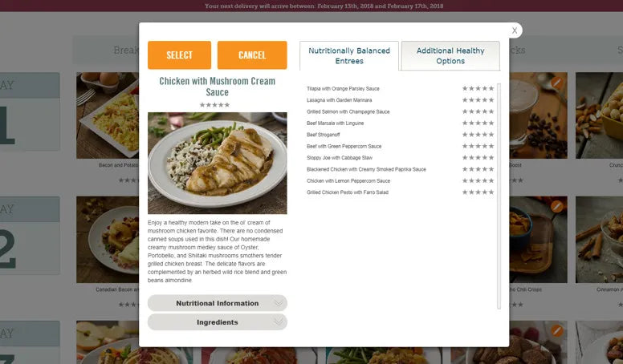Image resolution: width=623 pixels, height=364 pixels.
Task: Click the chicken with mushroom sauce dish photo
Action: point(218,163)
